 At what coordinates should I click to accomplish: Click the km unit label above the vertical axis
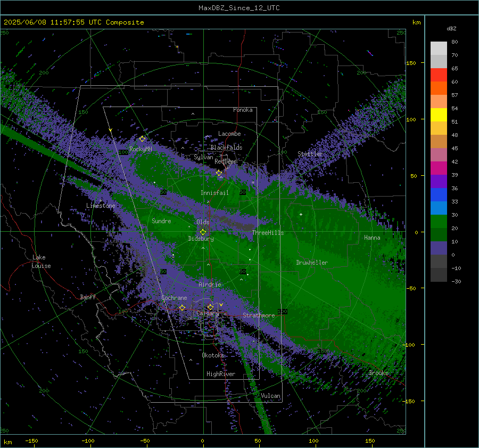416,22
